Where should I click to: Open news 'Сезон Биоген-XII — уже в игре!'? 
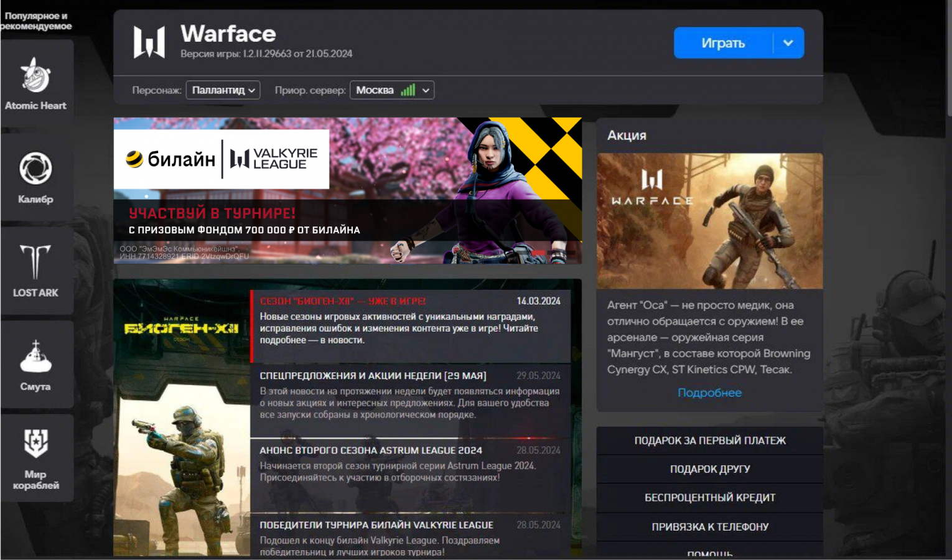(x=411, y=326)
